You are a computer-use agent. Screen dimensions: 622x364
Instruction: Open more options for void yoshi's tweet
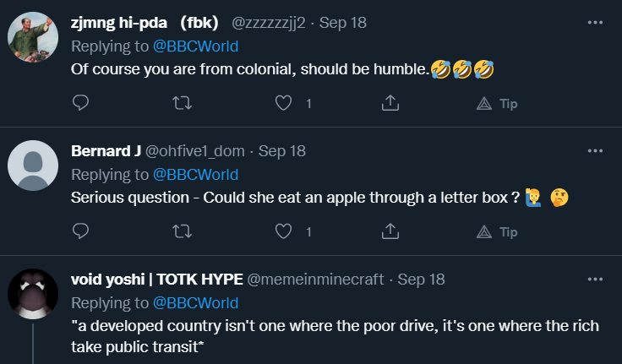click(x=595, y=279)
